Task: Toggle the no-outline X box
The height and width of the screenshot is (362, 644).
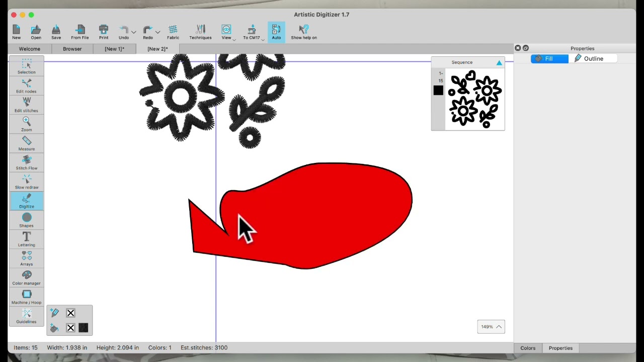Action: [x=70, y=313]
